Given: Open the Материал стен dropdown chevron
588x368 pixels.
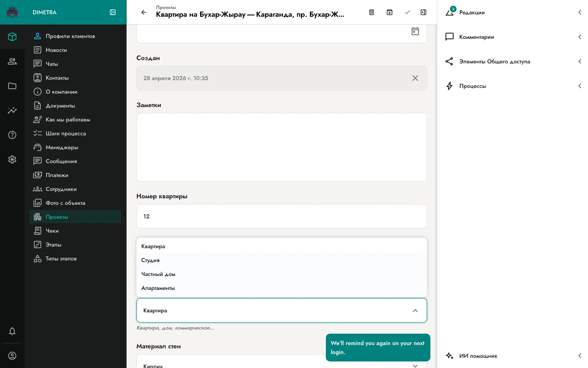Looking at the screenshot, I should [415, 366].
